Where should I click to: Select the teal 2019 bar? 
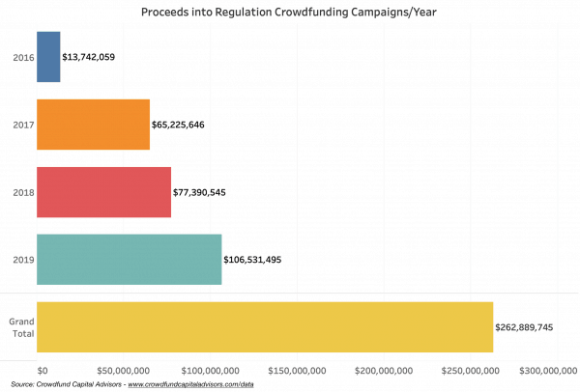click(x=129, y=259)
